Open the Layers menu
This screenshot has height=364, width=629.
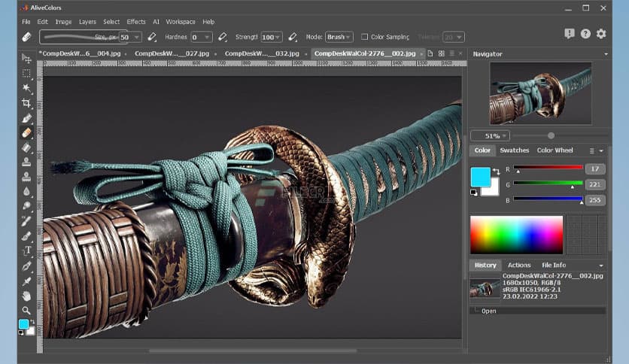point(87,22)
